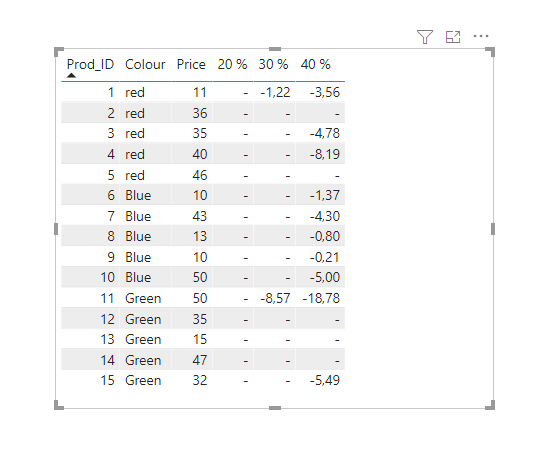Select the -18,78 value cell

[321, 298]
